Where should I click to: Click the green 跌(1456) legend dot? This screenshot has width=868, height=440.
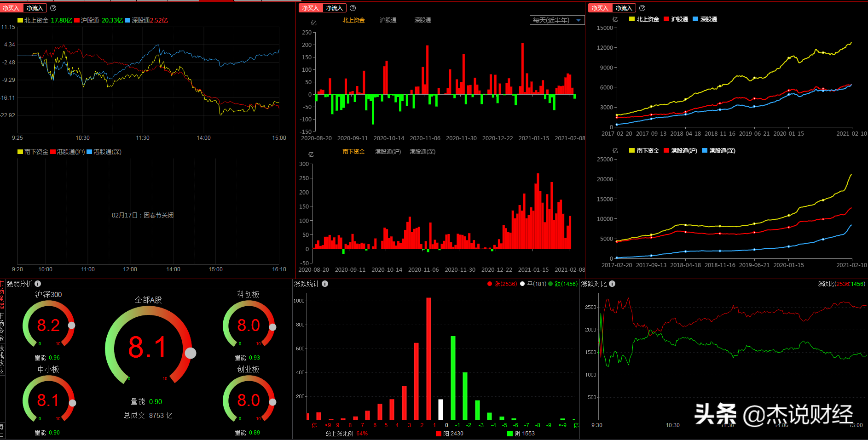550,284
